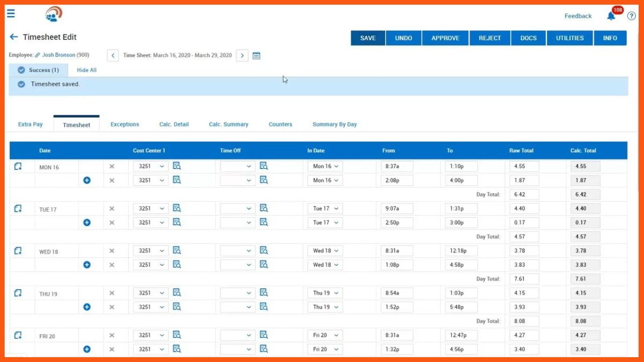This screenshot has height=362, width=644.
Task: Open the Feedback link
Action: (x=578, y=16)
